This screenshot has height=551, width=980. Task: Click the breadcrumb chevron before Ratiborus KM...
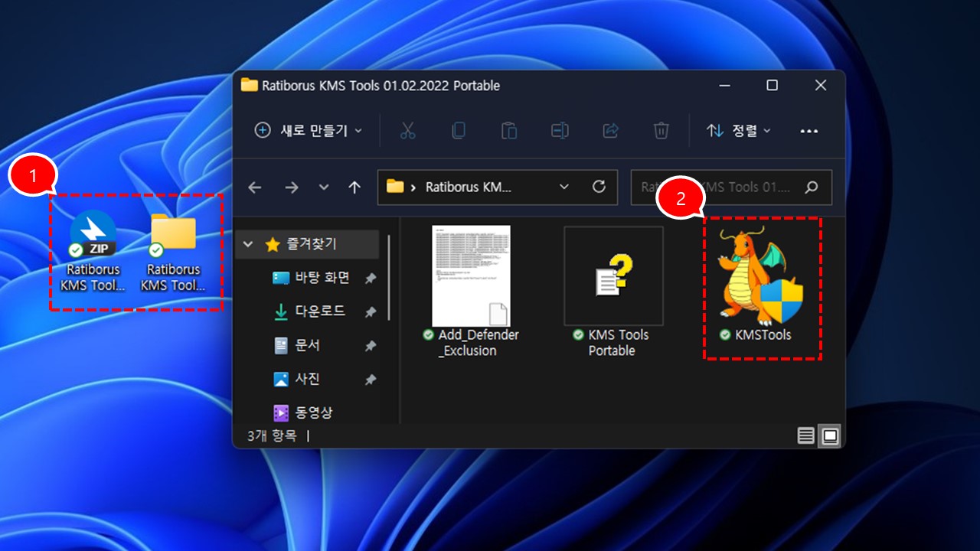tap(414, 187)
